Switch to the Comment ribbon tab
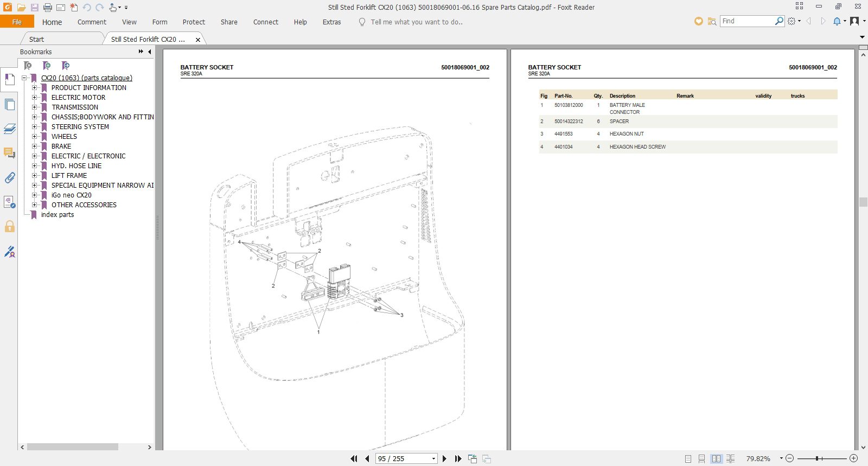This screenshot has width=868, height=466. coord(92,22)
